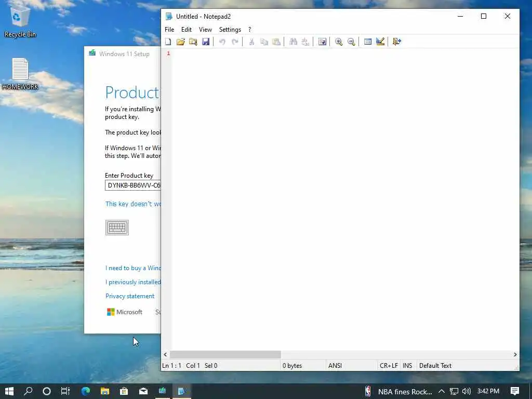This screenshot has height=399, width=532.
Task: Click the volume speaker icon in tray
Action: click(467, 391)
